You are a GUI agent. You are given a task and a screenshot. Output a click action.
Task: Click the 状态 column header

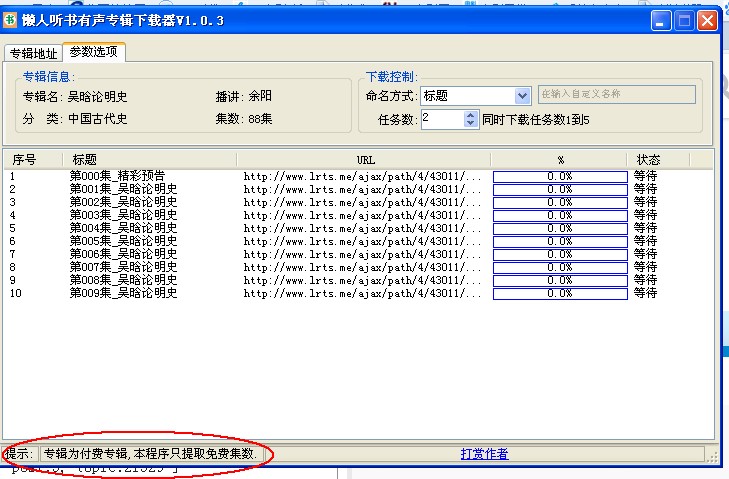[648, 159]
